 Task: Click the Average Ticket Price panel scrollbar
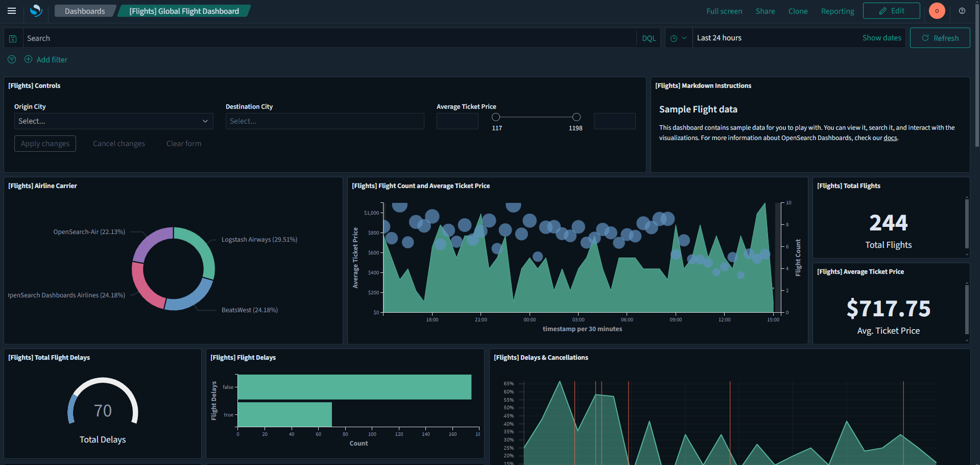[x=967, y=310]
